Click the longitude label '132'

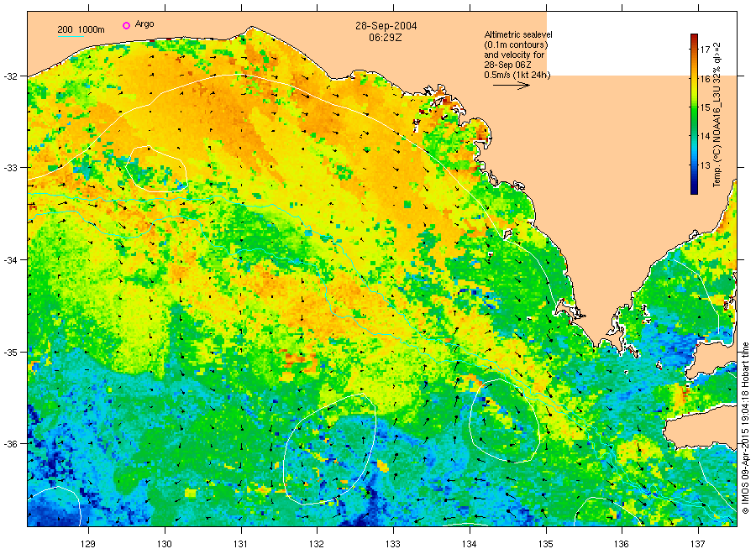point(317,545)
